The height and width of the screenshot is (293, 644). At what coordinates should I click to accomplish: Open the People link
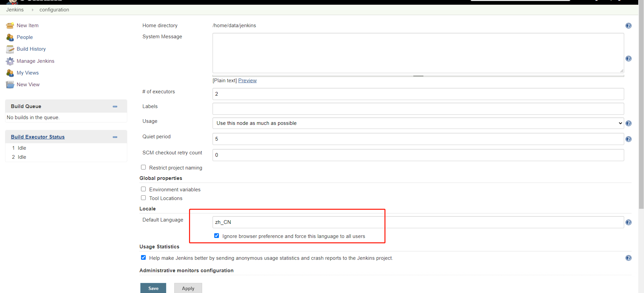[25, 37]
